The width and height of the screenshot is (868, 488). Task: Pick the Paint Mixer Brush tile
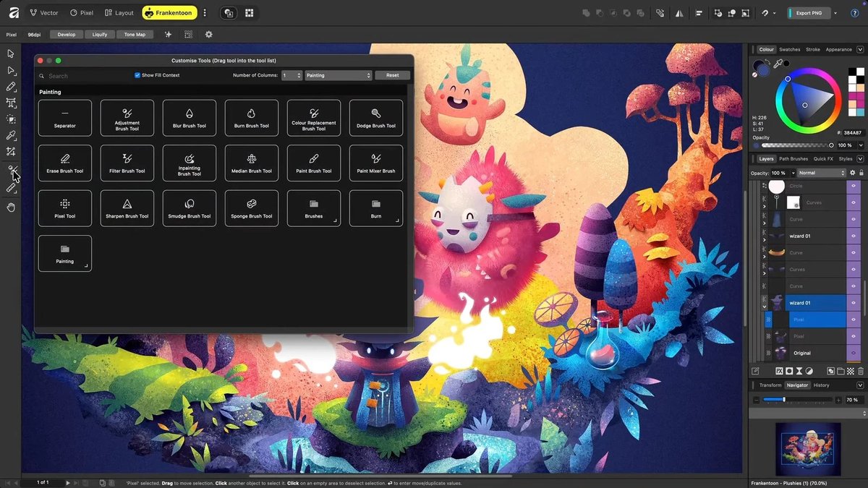[x=376, y=163]
